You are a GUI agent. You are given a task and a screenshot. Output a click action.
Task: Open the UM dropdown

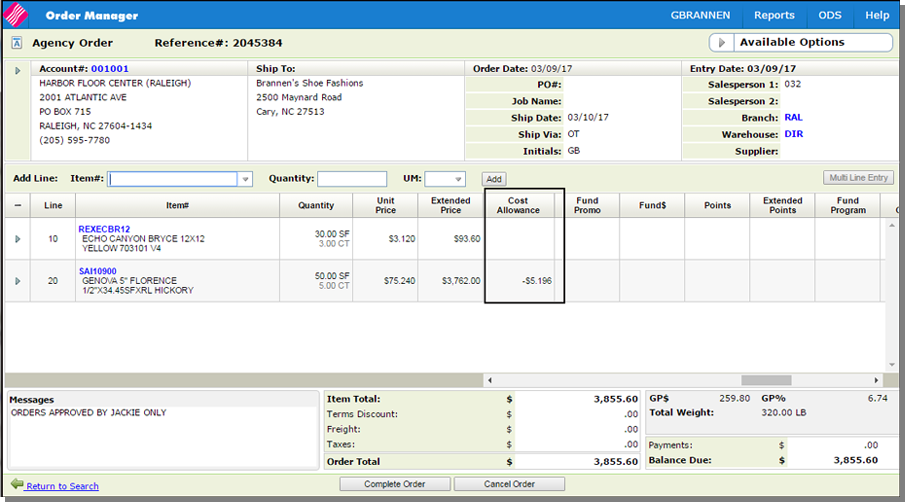(445, 179)
